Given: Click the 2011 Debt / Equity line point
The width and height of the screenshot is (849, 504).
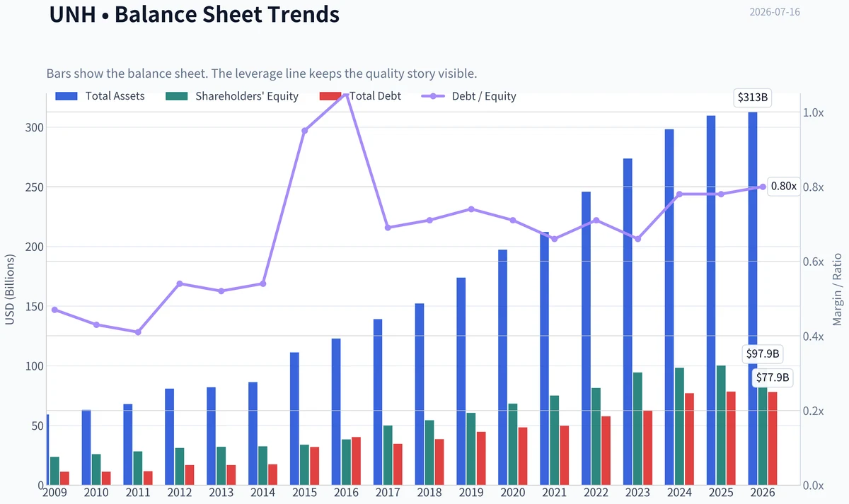Looking at the screenshot, I should (x=138, y=332).
